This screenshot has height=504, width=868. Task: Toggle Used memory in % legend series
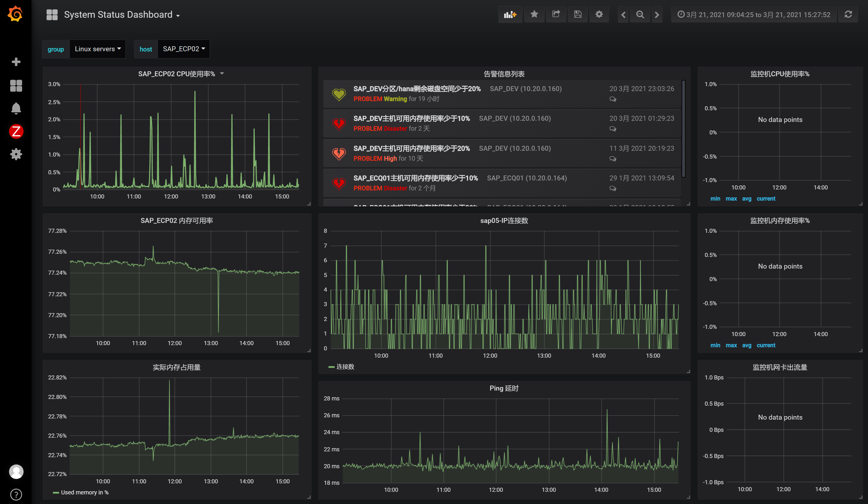click(x=84, y=492)
